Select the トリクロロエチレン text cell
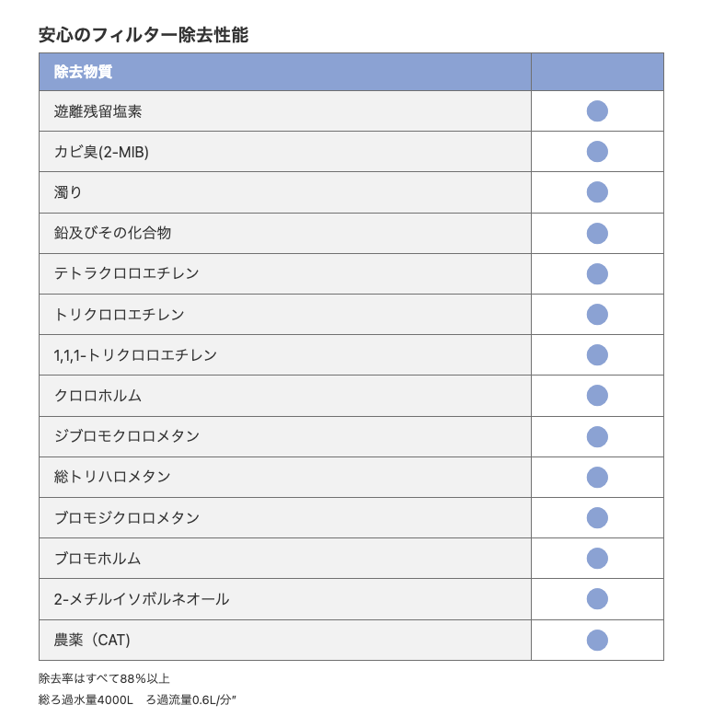This screenshot has width=713, height=728. click(120, 314)
